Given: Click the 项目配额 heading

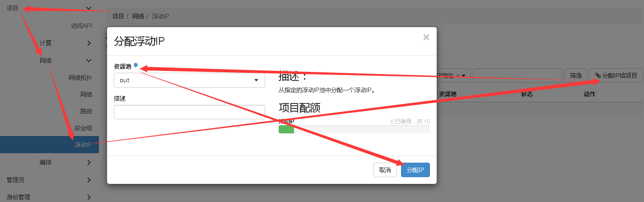Looking at the screenshot, I should tap(299, 107).
